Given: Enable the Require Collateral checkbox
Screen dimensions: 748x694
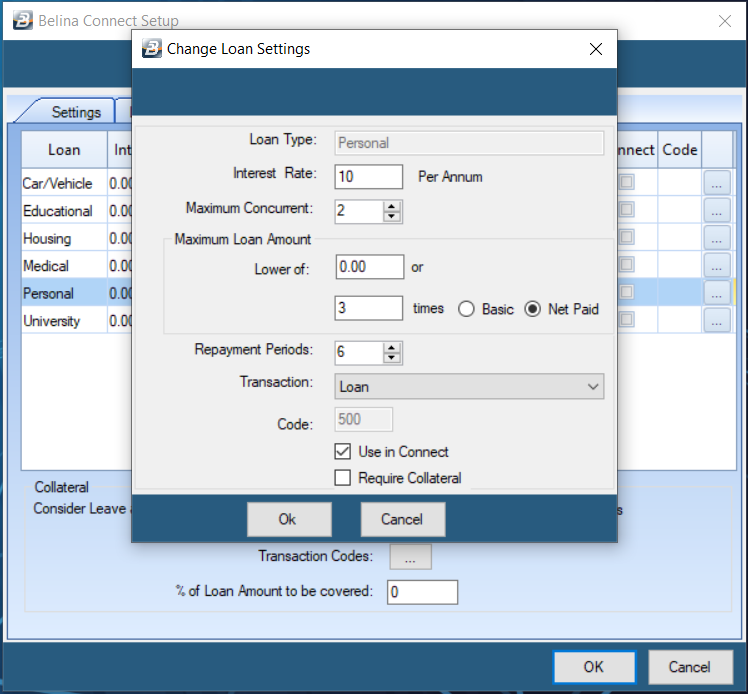Looking at the screenshot, I should (343, 477).
